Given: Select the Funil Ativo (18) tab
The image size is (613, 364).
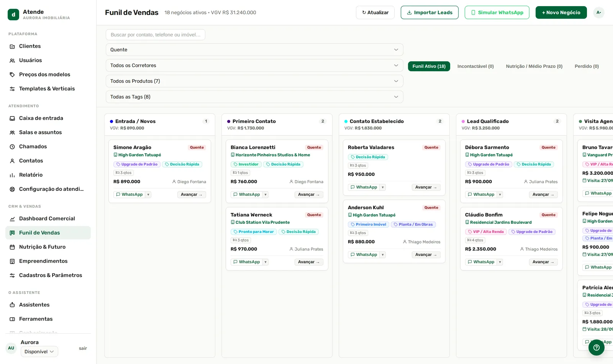Looking at the screenshot, I should click(x=429, y=66).
